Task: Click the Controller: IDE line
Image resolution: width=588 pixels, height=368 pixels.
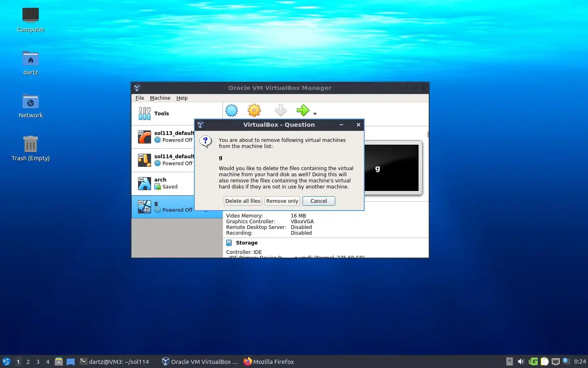Action: tap(244, 252)
